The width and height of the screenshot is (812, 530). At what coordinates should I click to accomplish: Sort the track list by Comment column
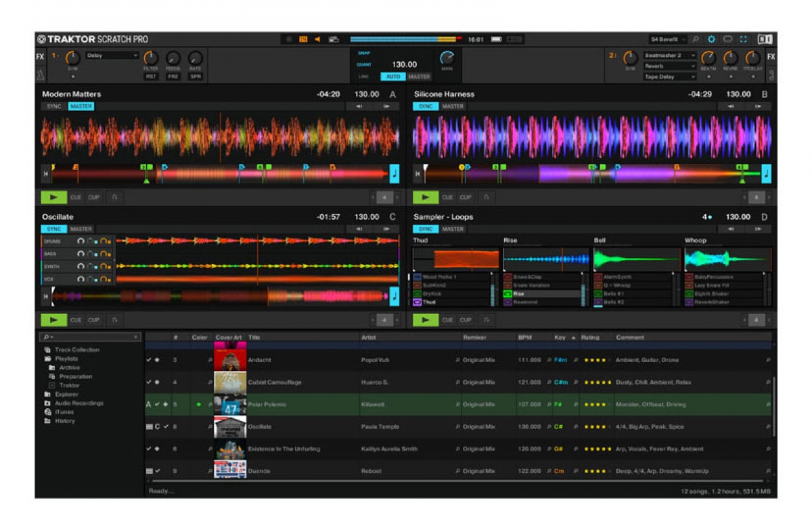[630, 337]
